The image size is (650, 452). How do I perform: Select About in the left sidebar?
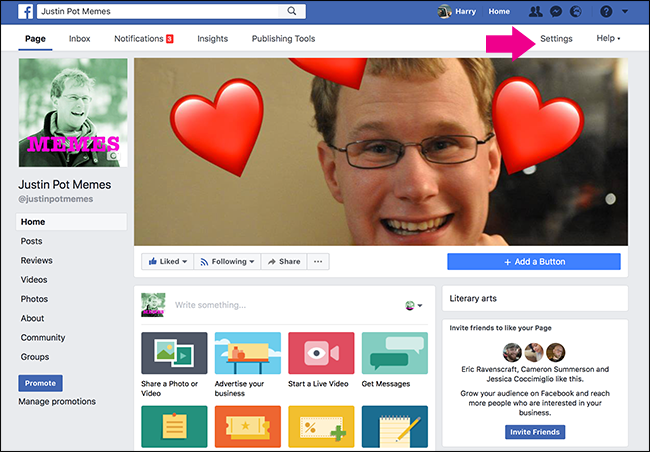32,318
